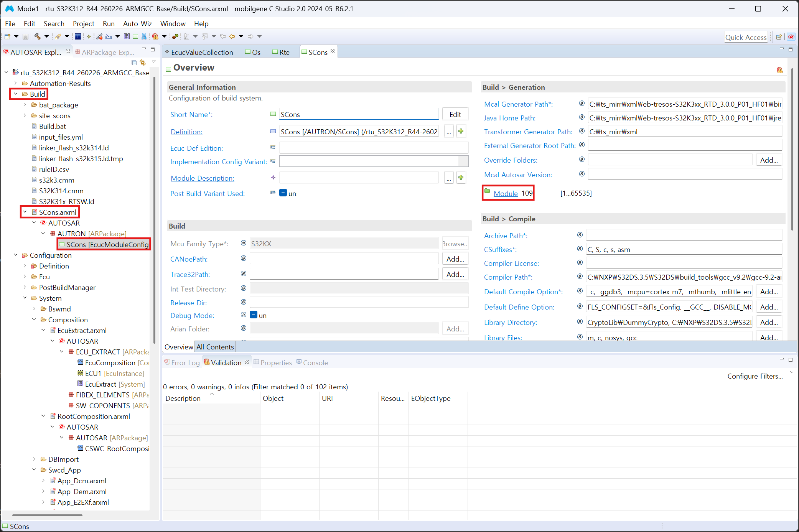Viewport: 799px width, 532px height.
Task: Open the Console view tab
Action: 312,362
